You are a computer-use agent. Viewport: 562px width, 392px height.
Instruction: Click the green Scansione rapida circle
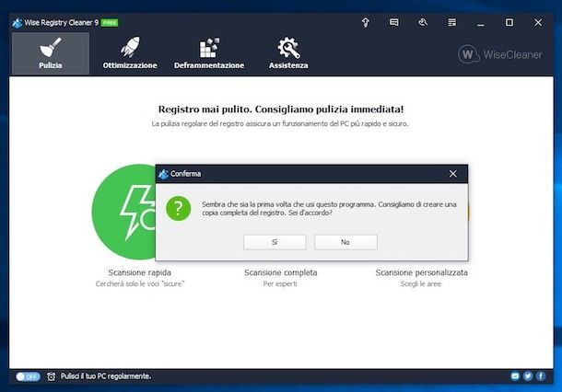(123, 212)
